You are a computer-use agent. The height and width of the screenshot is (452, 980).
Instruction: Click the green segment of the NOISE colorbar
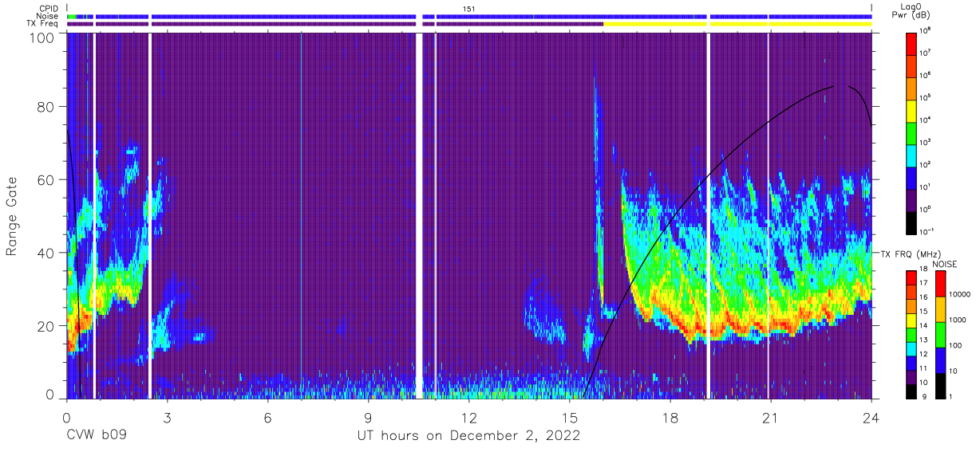pos(942,334)
